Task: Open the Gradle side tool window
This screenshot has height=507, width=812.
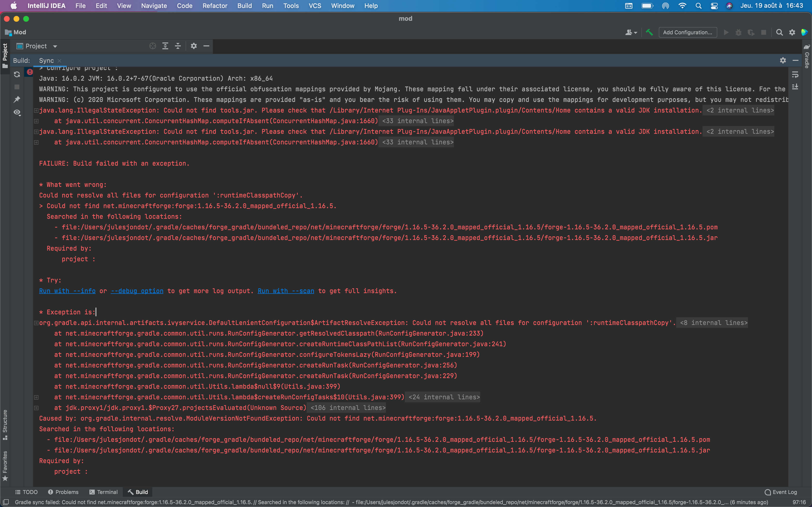Action: 807,56
